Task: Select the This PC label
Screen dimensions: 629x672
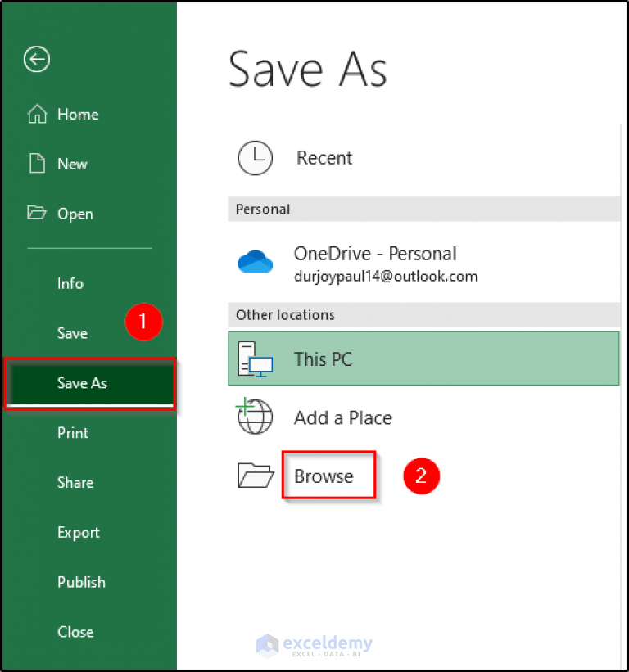Action: pos(323,359)
